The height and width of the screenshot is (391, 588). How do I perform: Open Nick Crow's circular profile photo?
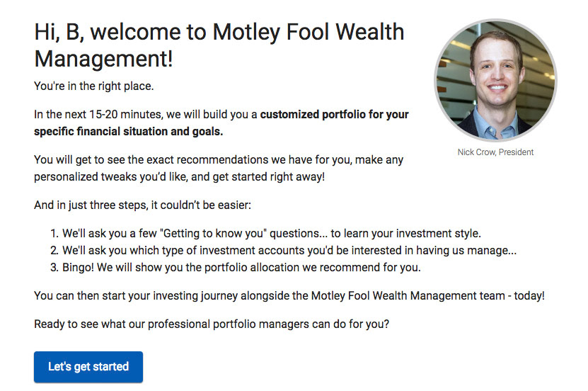[495, 80]
